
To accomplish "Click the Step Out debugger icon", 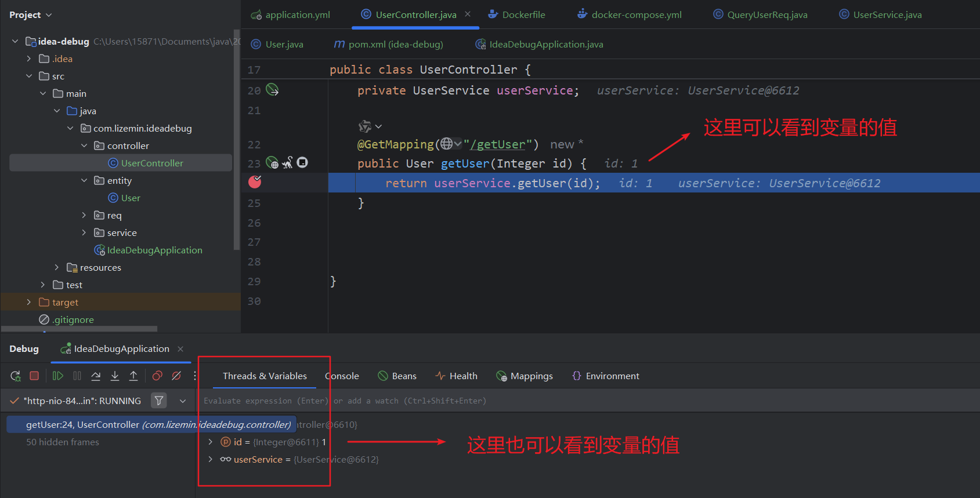I will 133,376.
